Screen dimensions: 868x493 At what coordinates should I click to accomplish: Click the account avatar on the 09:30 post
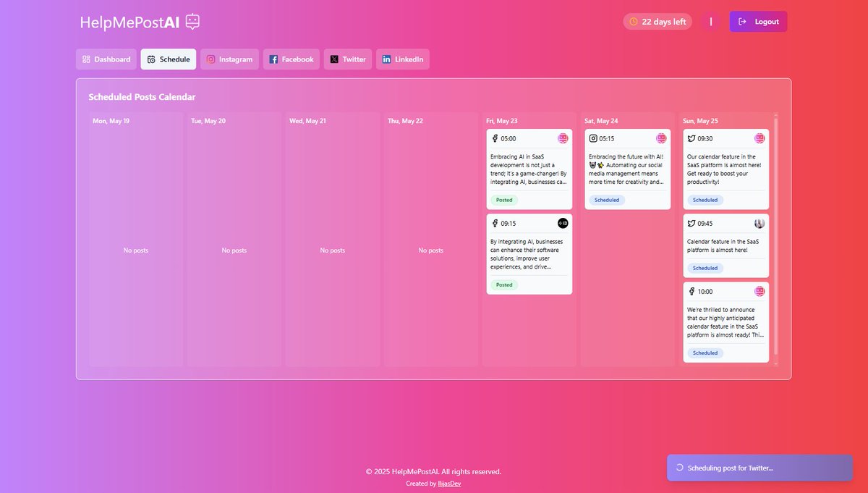click(x=759, y=138)
